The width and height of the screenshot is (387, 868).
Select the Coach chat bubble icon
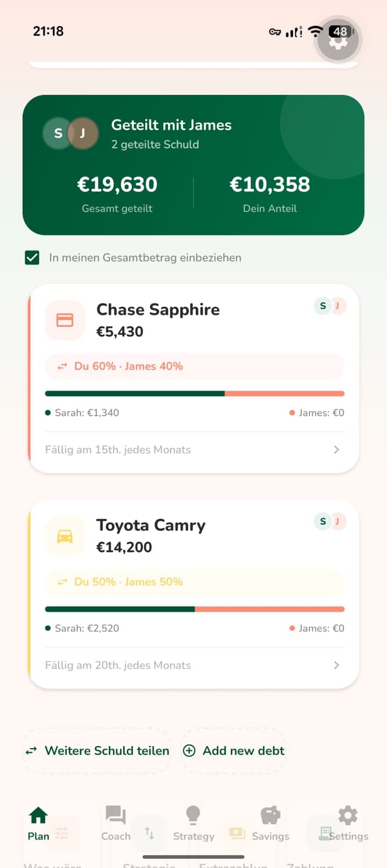tap(115, 814)
